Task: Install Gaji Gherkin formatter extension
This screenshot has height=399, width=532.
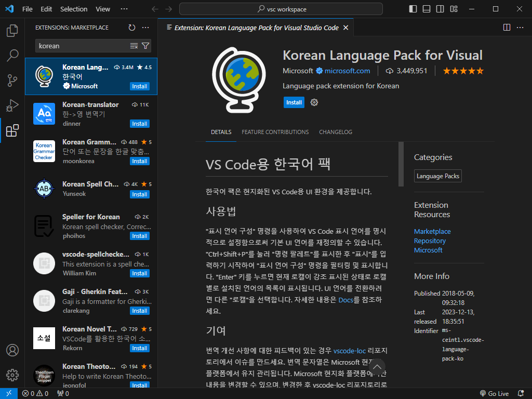Action: [x=140, y=311]
